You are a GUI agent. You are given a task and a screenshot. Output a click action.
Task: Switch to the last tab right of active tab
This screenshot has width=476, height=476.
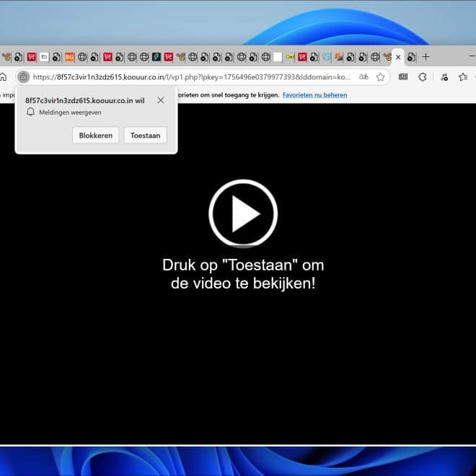[x=411, y=57]
